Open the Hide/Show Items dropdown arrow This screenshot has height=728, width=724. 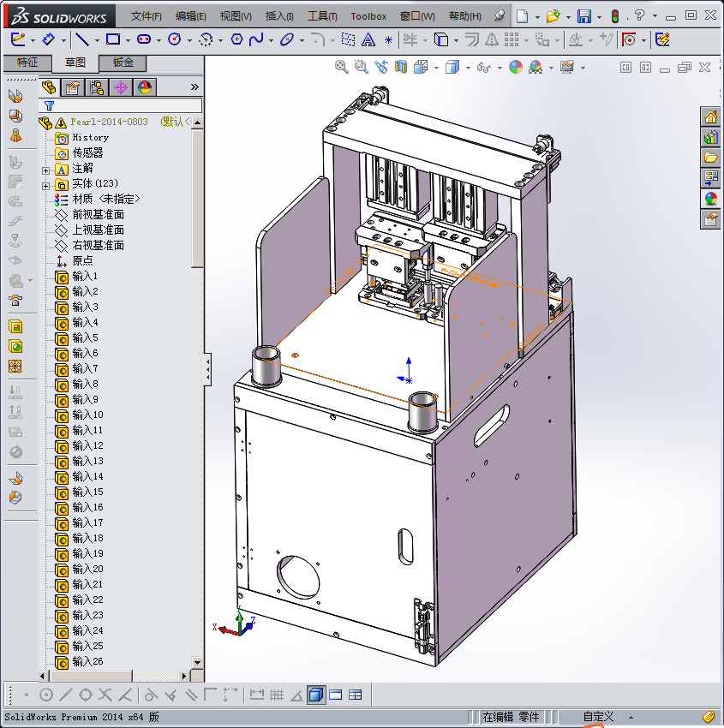(x=500, y=68)
